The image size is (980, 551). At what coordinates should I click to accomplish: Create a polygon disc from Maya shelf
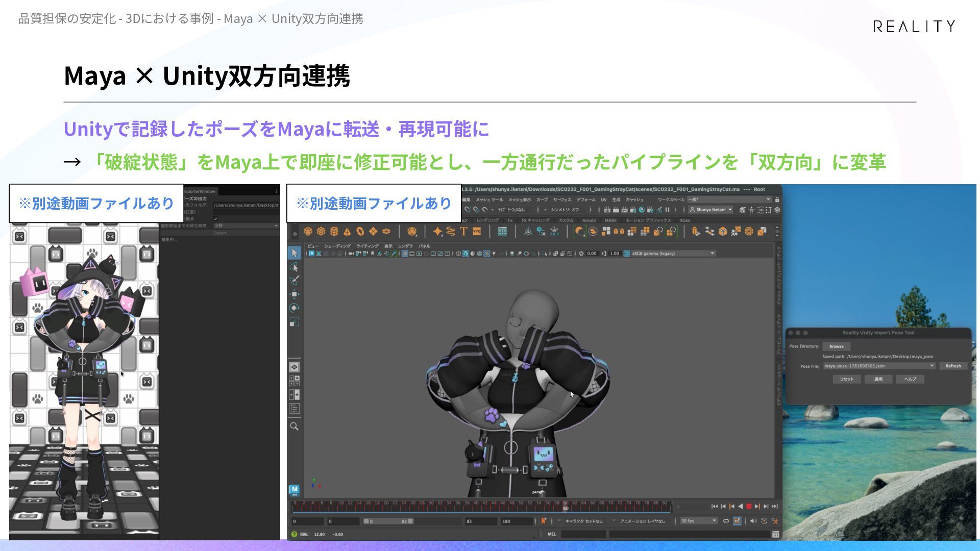pos(386,232)
